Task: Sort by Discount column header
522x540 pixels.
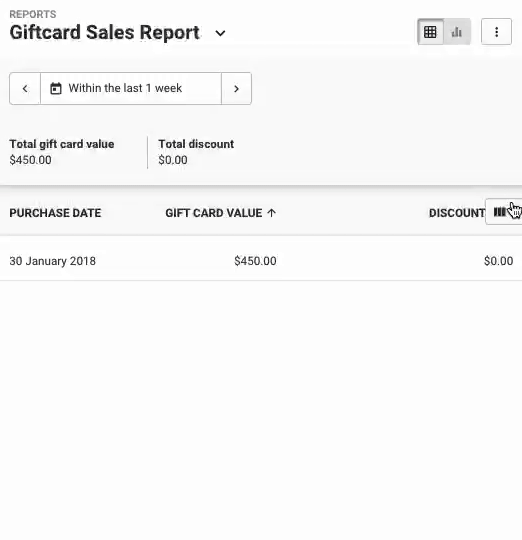Action: (x=457, y=213)
